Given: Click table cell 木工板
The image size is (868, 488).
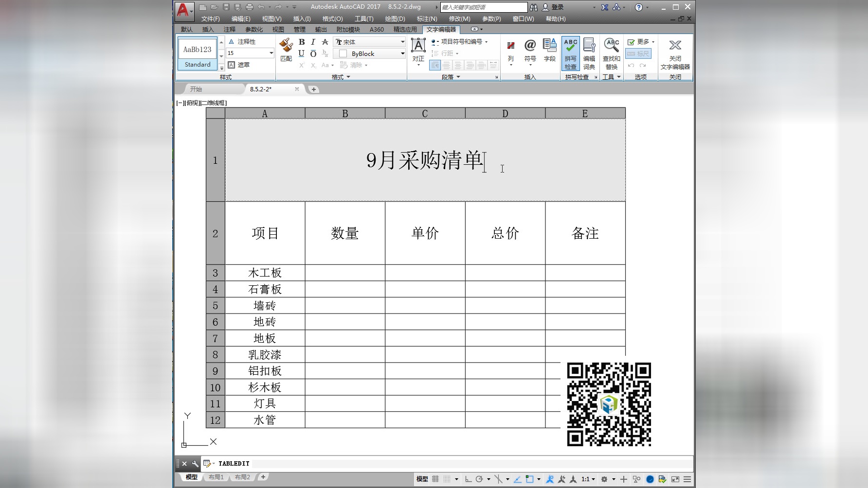Looking at the screenshot, I should click(265, 273).
